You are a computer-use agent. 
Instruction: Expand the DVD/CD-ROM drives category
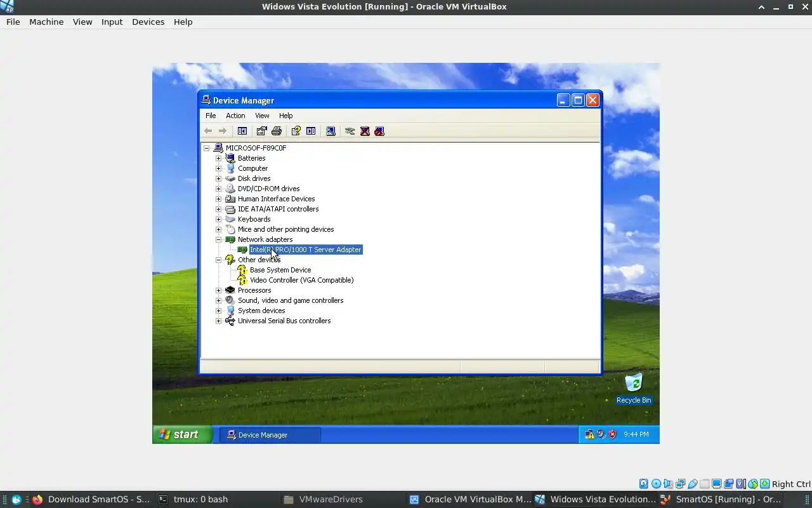[x=218, y=189]
